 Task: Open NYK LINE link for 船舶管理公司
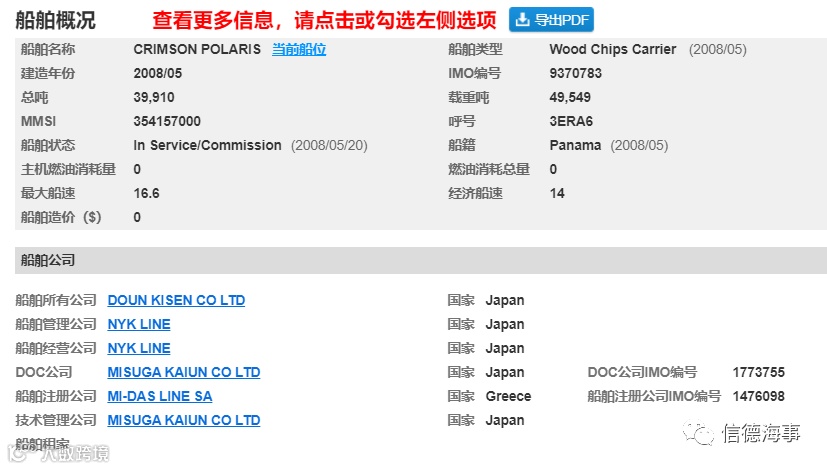139,324
